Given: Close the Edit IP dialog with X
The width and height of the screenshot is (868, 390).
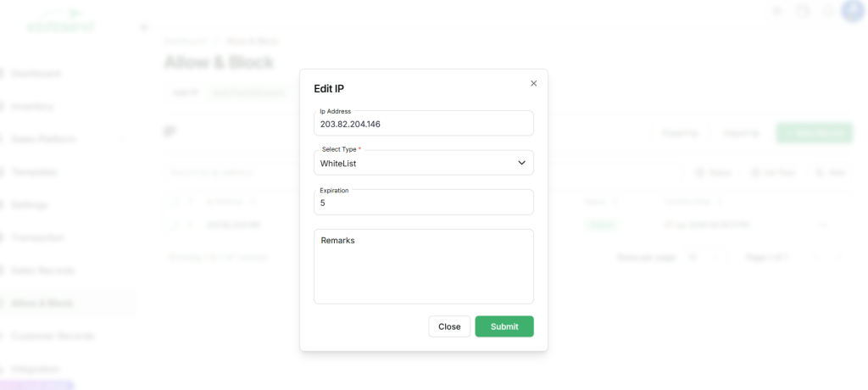Looking at the screenshot, I should (533, 83).
